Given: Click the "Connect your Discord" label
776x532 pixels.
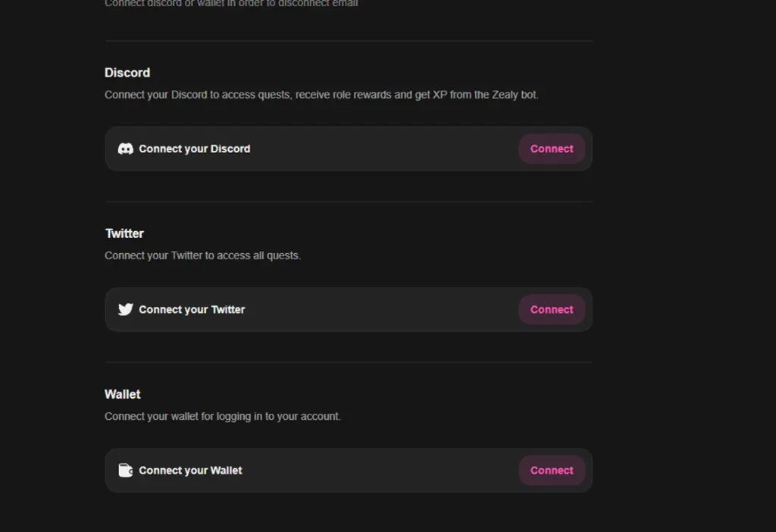Looking at the screenshot, I should [x=195, y=149].
